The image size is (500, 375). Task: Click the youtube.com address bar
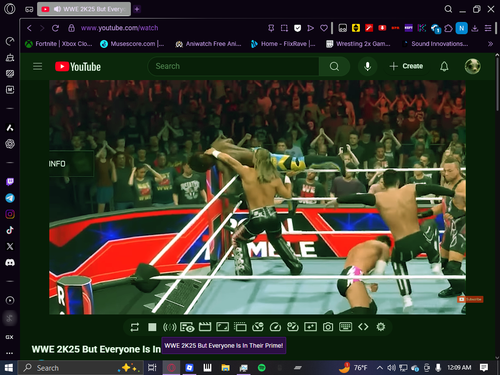[119, 28]
